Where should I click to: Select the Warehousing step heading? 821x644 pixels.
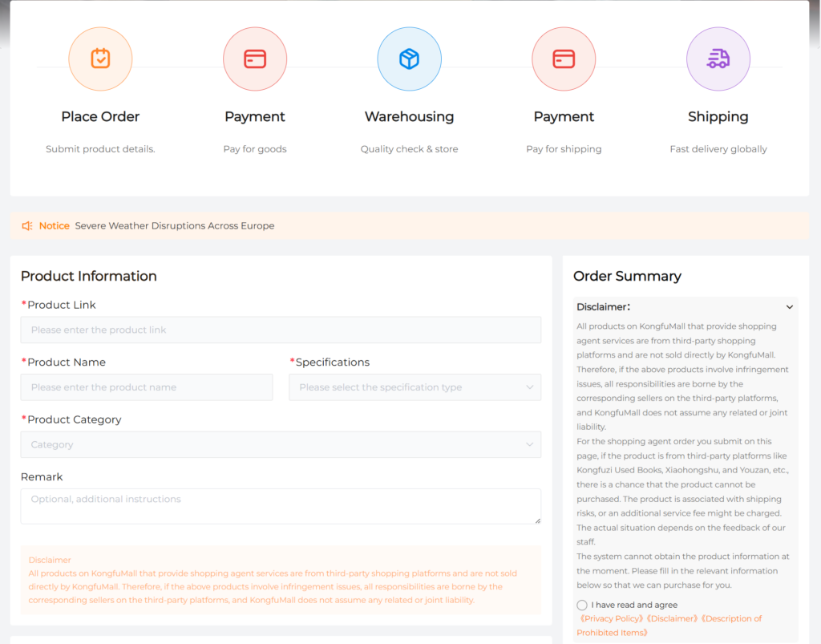click(409, 117)
